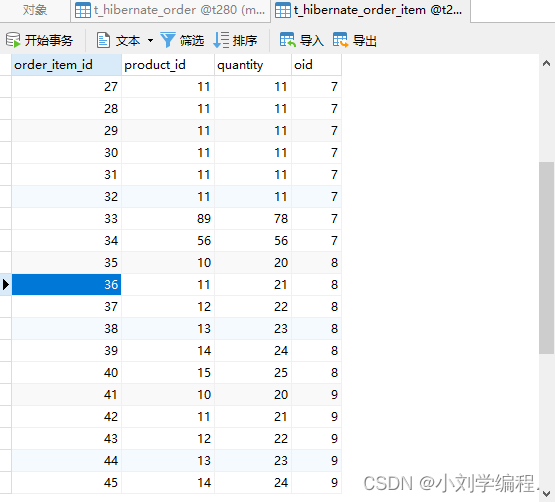The height and width of the screenshot is (502, 555).
Task: Click quantity value 23 in row 38
Action: (x=281, y=329)
